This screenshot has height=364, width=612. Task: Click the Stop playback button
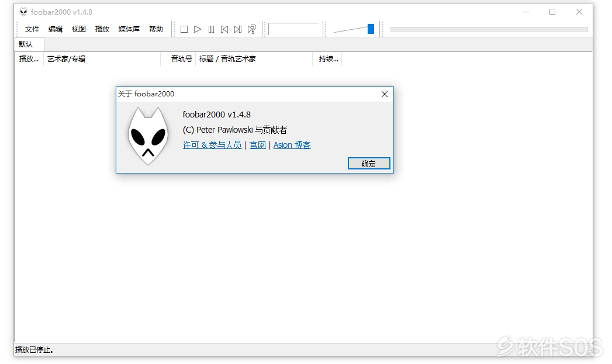pyautogui.click(x=184, y=29)
